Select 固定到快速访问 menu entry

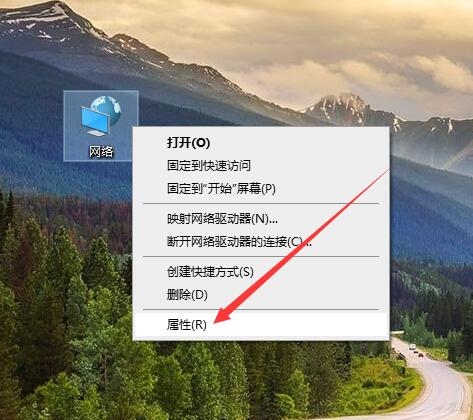[x=209, y=165]
